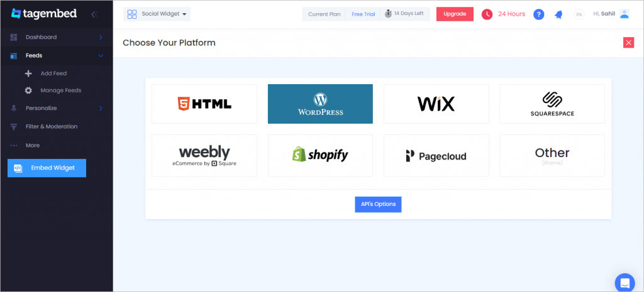
Task: Click the red clock icon
Action: (x=487, y=14)
